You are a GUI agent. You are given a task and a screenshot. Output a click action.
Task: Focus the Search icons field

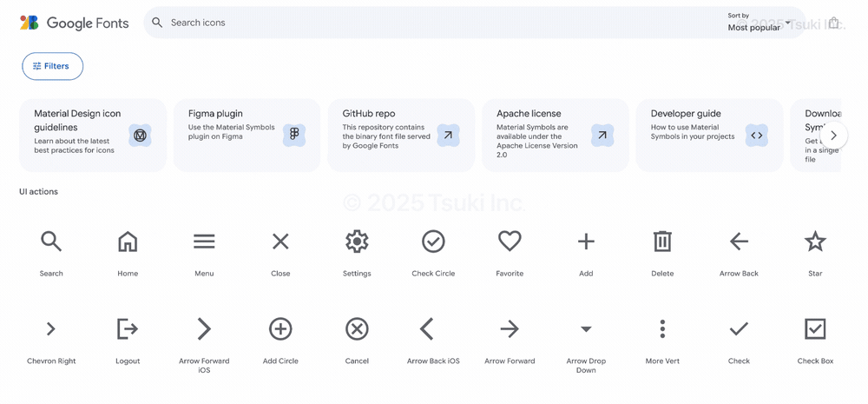click(x=431, y=23)
